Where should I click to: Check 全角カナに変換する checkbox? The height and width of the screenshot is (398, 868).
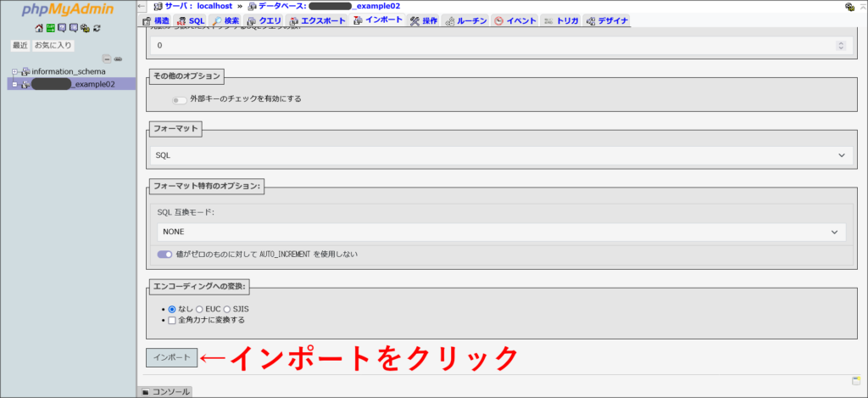coord(171,321)
